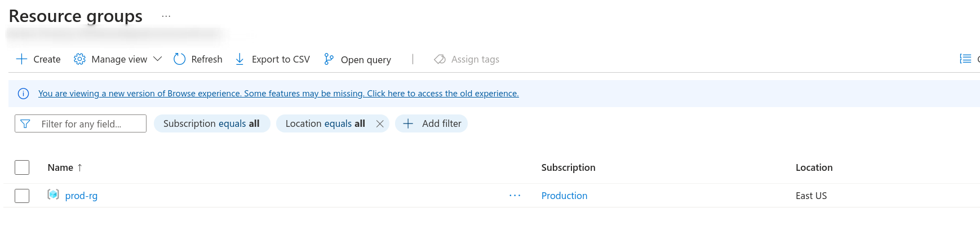Image resolution: width=980 pixels, height=243 pixels.
Task: Export to CSV download icon
Action: coord(240,59)
